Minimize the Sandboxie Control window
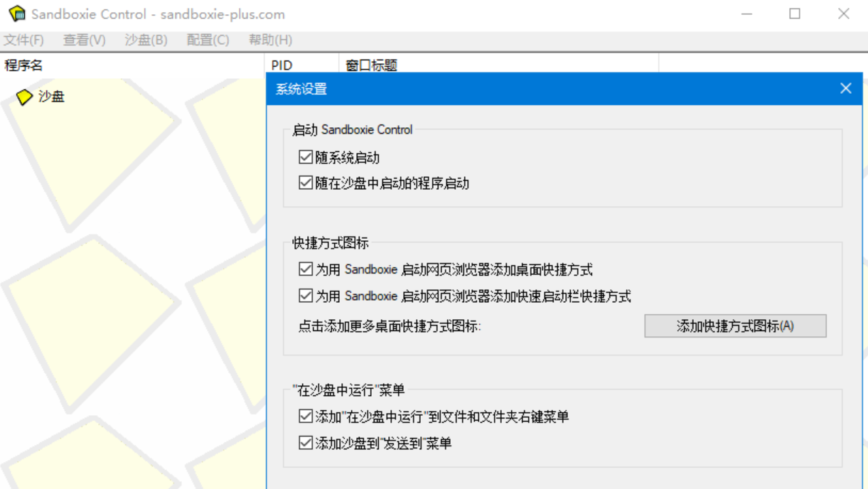This screenshot has height=489, width=868. pyautogui.click(x=747, y=14)
